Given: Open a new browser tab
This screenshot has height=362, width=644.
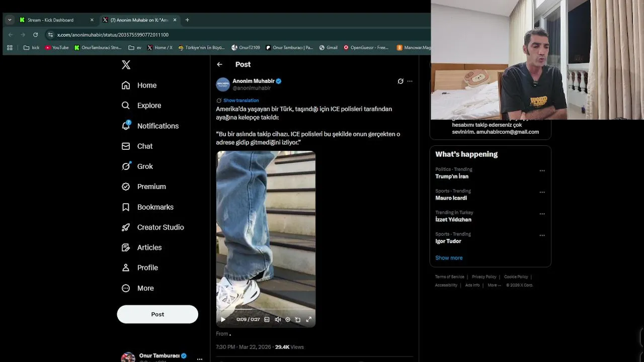Looking at the screenshot, I should (x=187, y=20).
